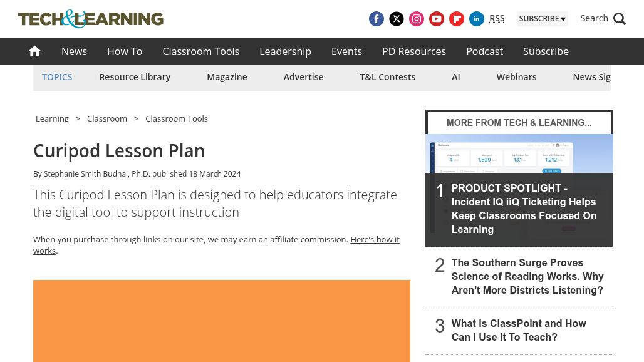Screen dimensions: 644x362
Task: Click the More From Tech & Learning heading
Action: 519,123
